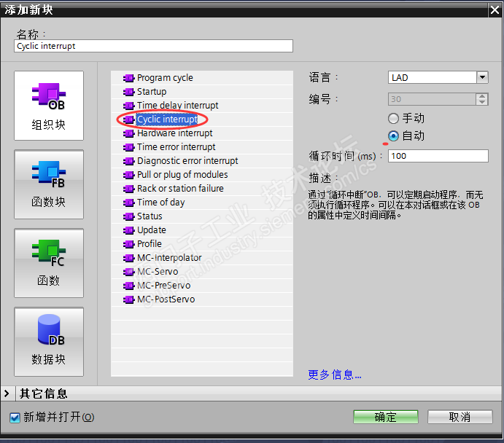This screenshot has width=504, height=443.
Task: Open the 语言 LAD language dropdown
Action: pyautogui.click(x=482, y=77)
